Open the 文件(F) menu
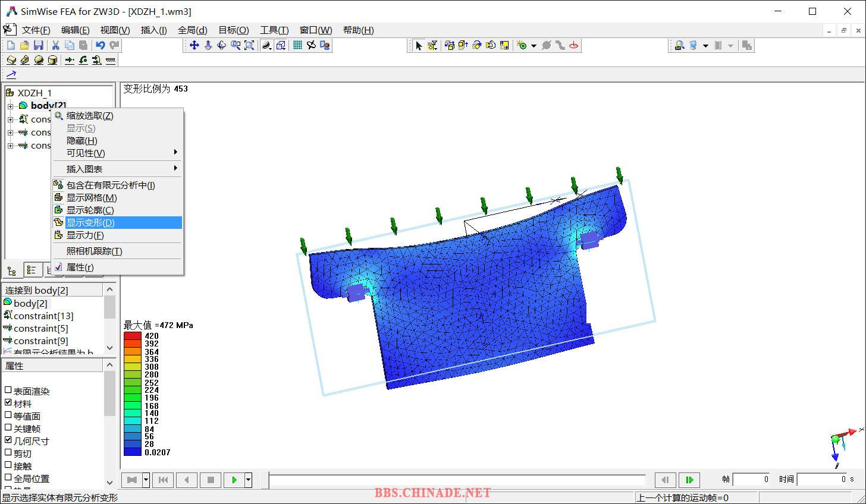This screenshot has height=504, width=866. pos(36,30)
